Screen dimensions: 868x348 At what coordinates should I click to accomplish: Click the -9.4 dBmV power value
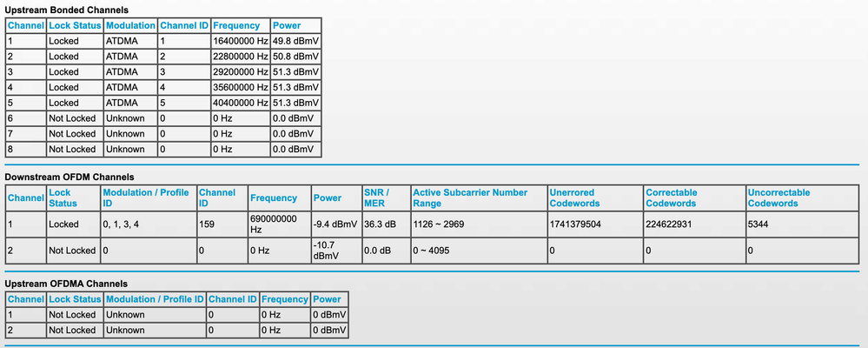click(x=335, y=224)
